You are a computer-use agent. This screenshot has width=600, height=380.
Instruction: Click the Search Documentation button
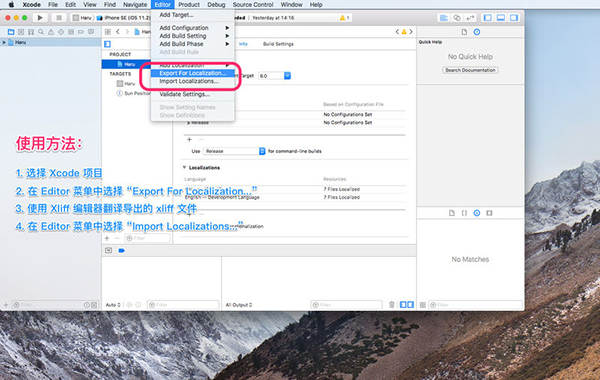pyautogui.click(x=470, y=70)
